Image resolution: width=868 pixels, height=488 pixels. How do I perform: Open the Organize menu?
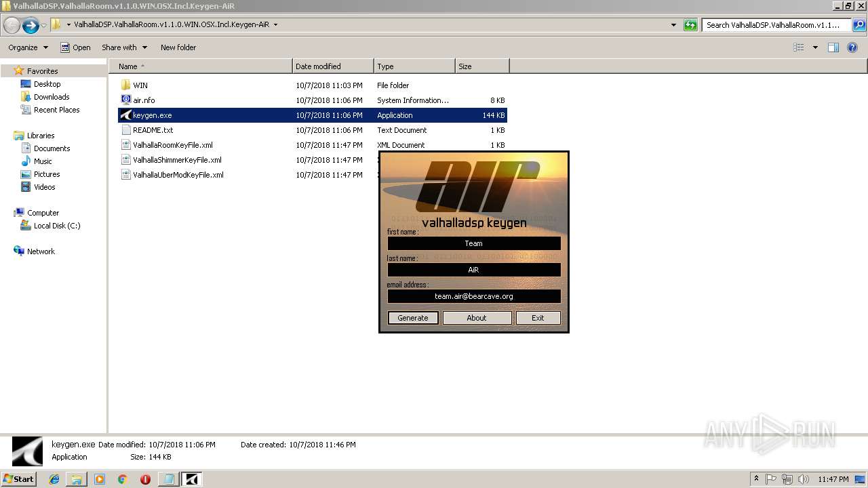click(28, 47)
